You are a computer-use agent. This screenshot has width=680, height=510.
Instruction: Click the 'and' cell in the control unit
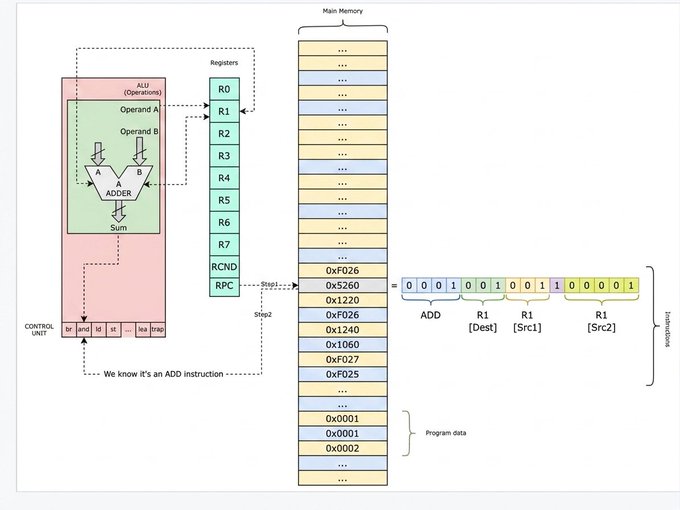click(84, 330)
